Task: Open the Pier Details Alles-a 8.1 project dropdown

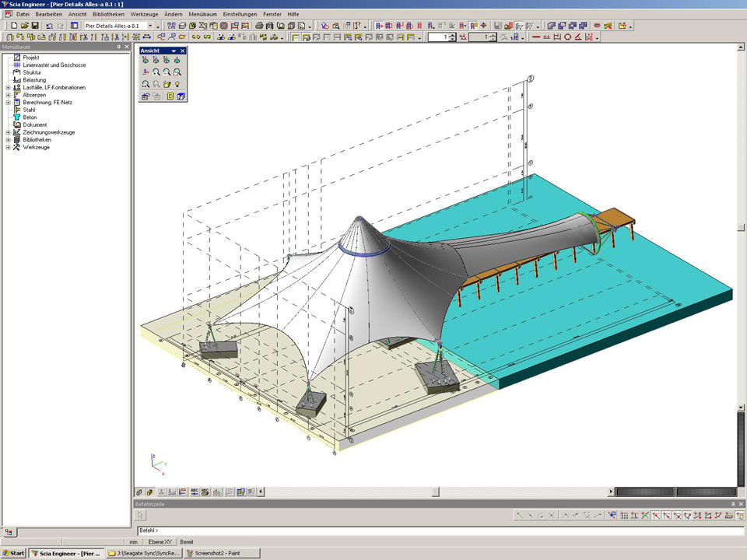Action: click(150, 26)
